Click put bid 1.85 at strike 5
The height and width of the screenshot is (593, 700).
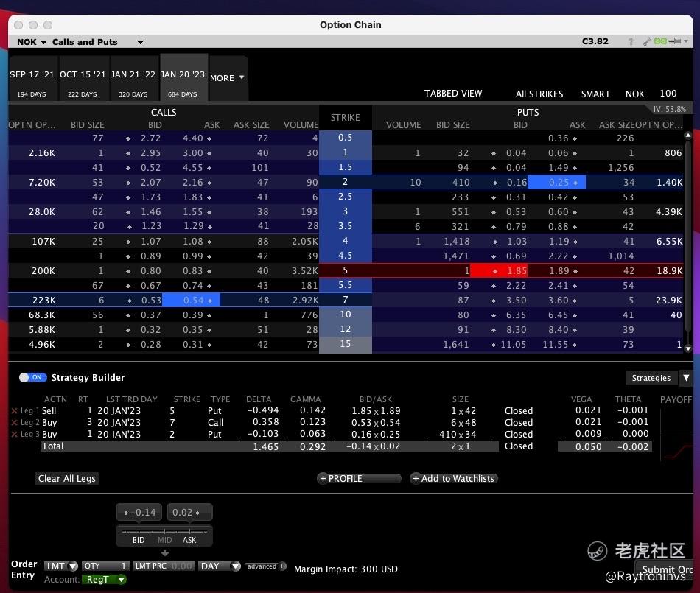point(498,271)
